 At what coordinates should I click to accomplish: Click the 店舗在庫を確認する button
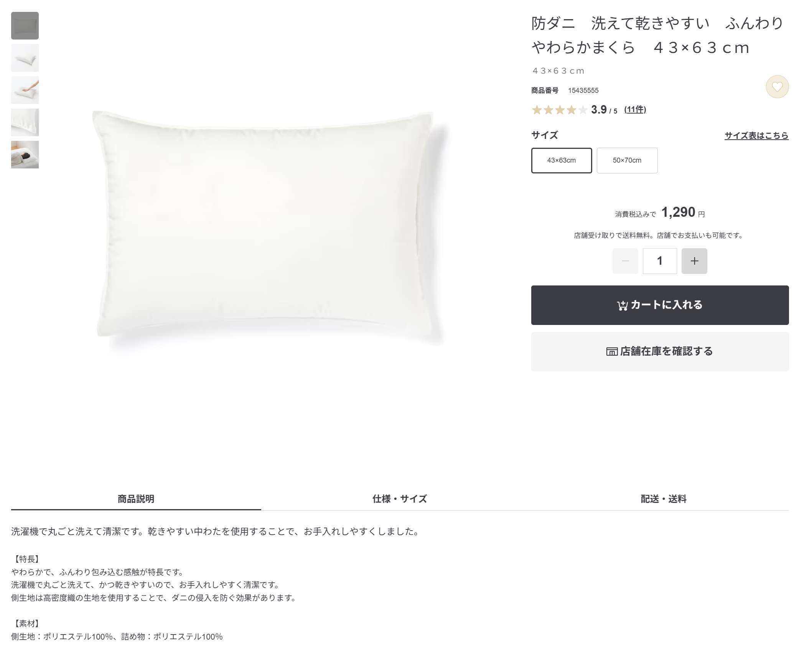pos(660,351)
